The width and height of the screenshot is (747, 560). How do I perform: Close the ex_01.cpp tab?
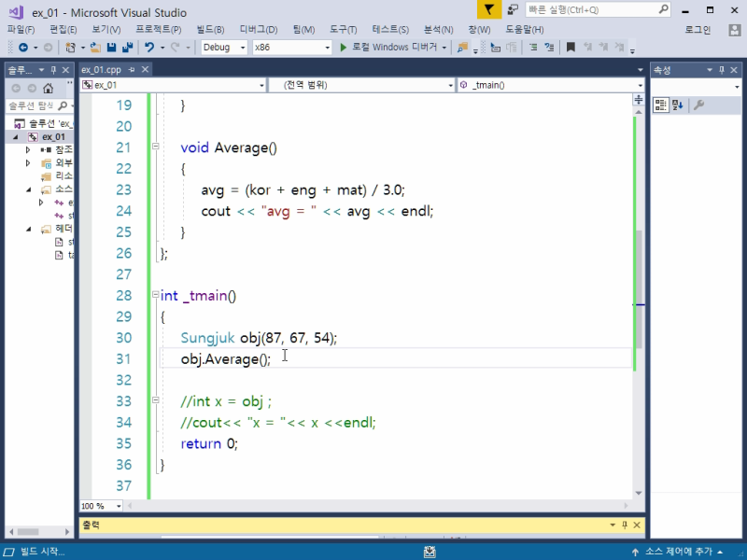[146, 69]
